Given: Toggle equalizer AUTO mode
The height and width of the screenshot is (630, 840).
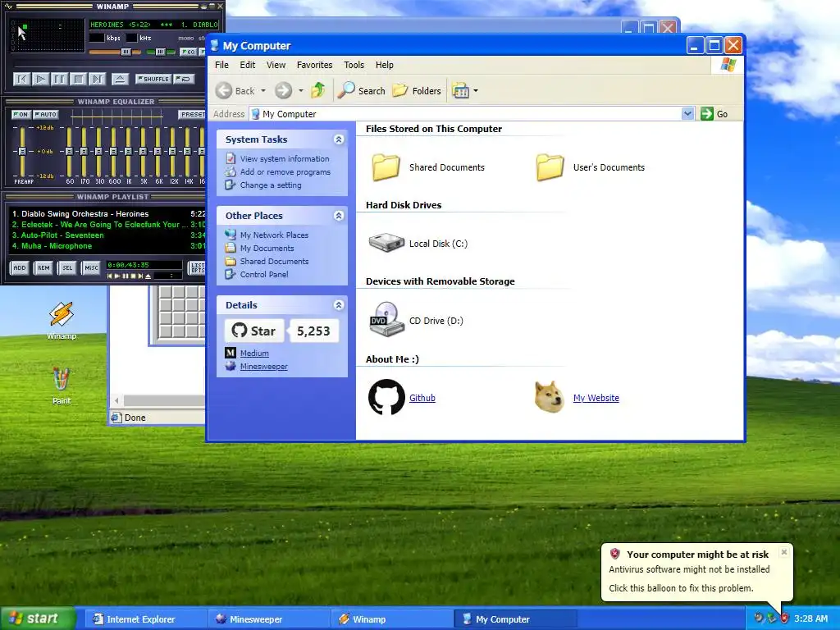Looking at the screenshot, I should pos(46,115).
